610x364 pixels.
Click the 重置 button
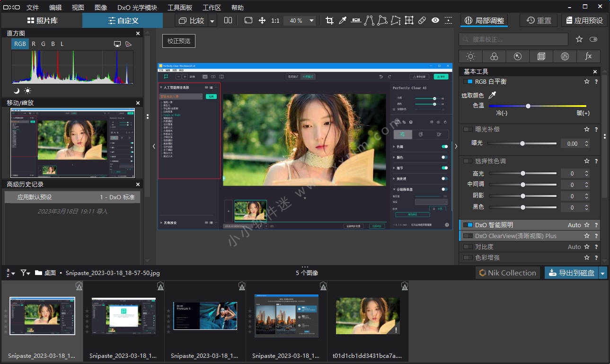(539, 20)
